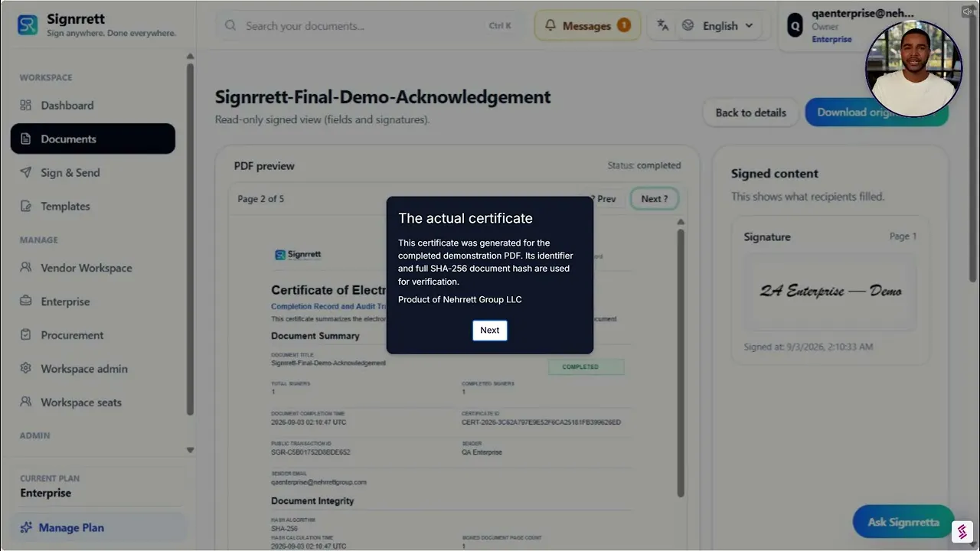This screenshot has width=980, height=551.
Task: Open the English language dropdown
Action: (718, 26)
